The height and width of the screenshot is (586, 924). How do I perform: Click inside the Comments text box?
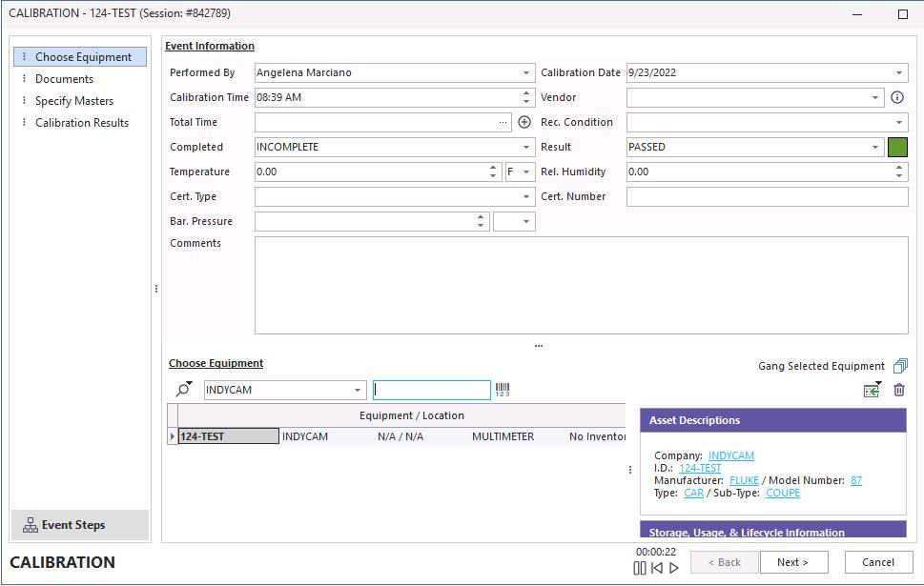580,285
